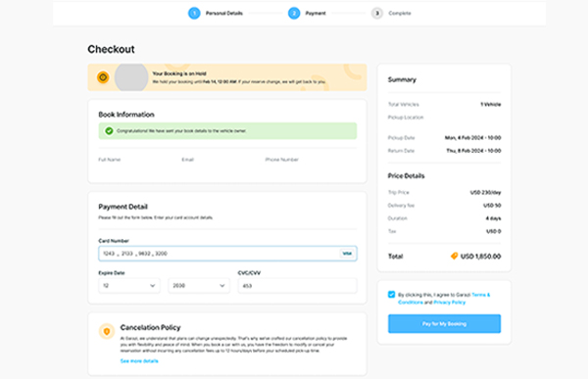Click the 'USD 50' delivery fee value
Screen dimensions: 588x379
pos(492,206)
